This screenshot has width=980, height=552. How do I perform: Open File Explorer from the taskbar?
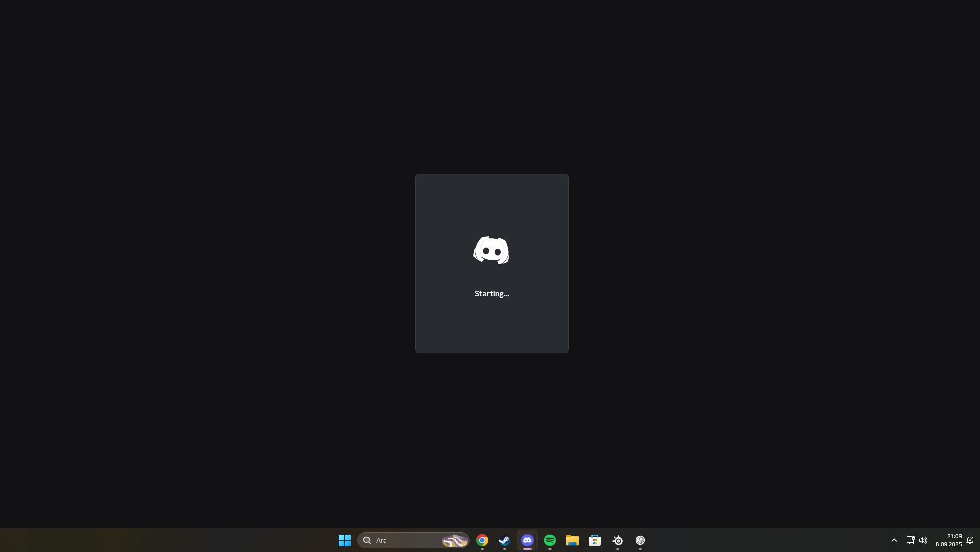(x=573, y=540)
